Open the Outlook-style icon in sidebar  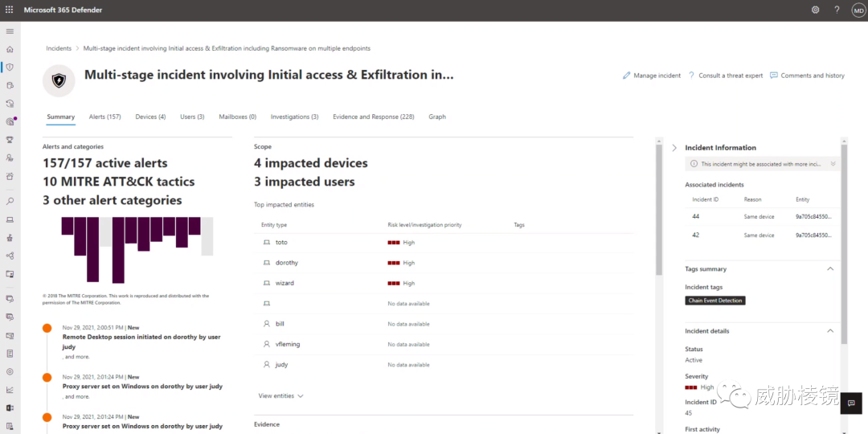point(10,408)
